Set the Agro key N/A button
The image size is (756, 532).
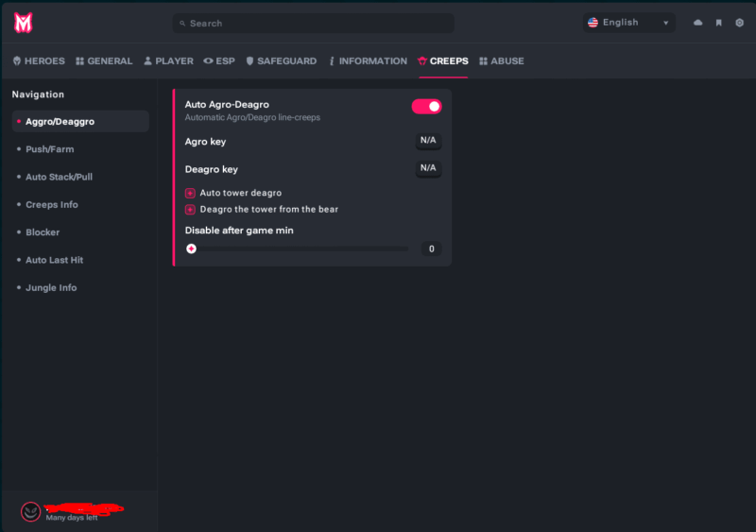click(x=428, y=141)
